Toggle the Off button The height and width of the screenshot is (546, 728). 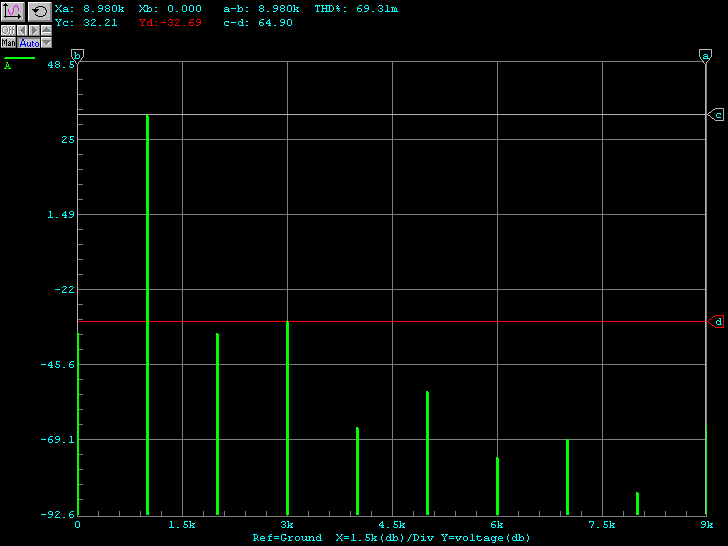click(x=8, y=31)
